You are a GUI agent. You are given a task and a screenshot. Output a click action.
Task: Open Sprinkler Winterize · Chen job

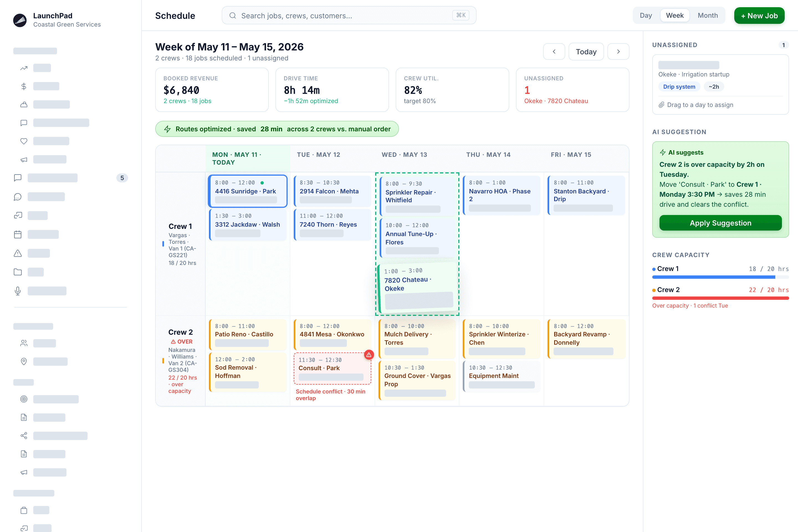coord(502,339)
